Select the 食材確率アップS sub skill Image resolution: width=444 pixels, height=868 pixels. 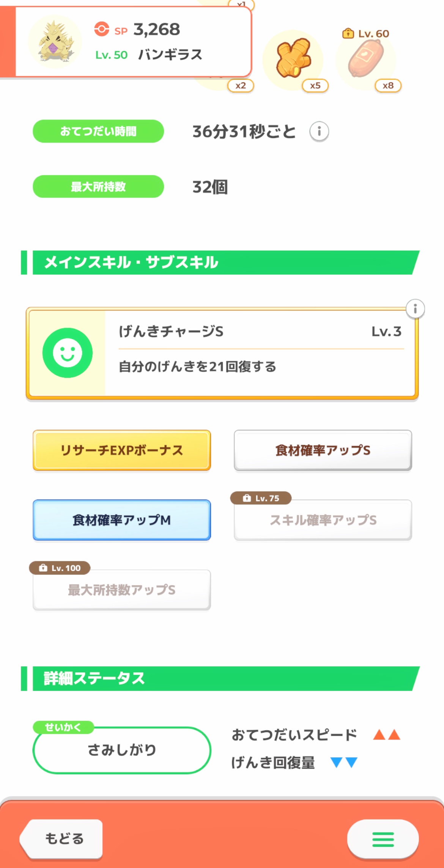323,450
